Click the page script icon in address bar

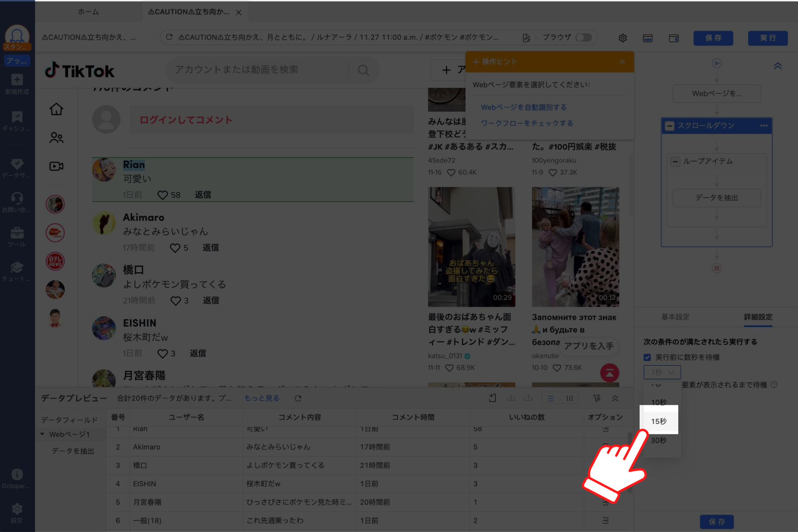point(526,38)
